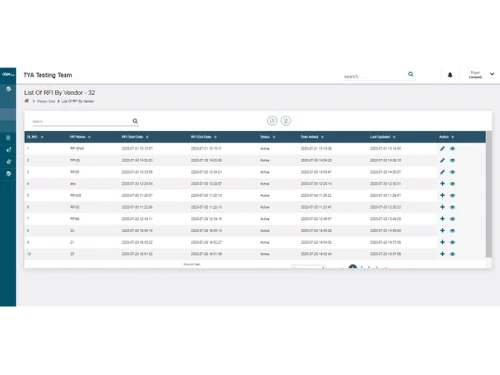Go home via the breadcrumb house icon
This screenshot has height=375, width=500.
click(27, 101)
